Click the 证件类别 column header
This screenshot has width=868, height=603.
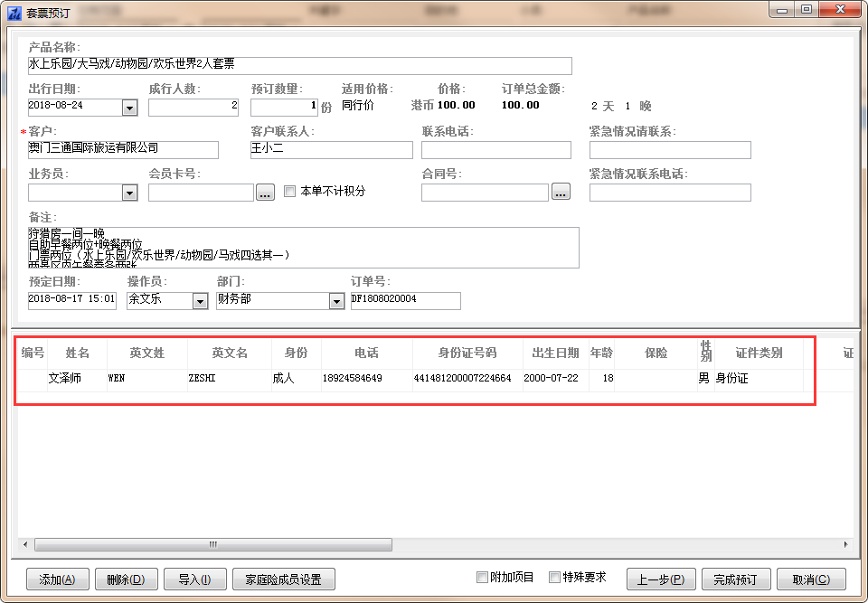click(x=759, y=353)
